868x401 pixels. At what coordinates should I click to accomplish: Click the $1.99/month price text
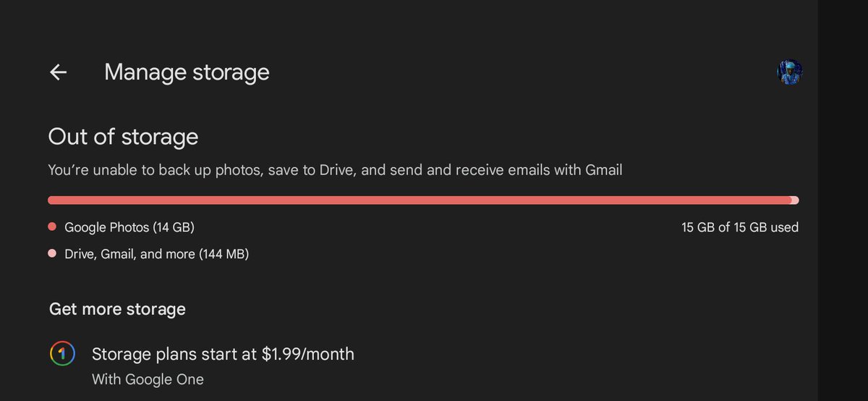[308, 354]
